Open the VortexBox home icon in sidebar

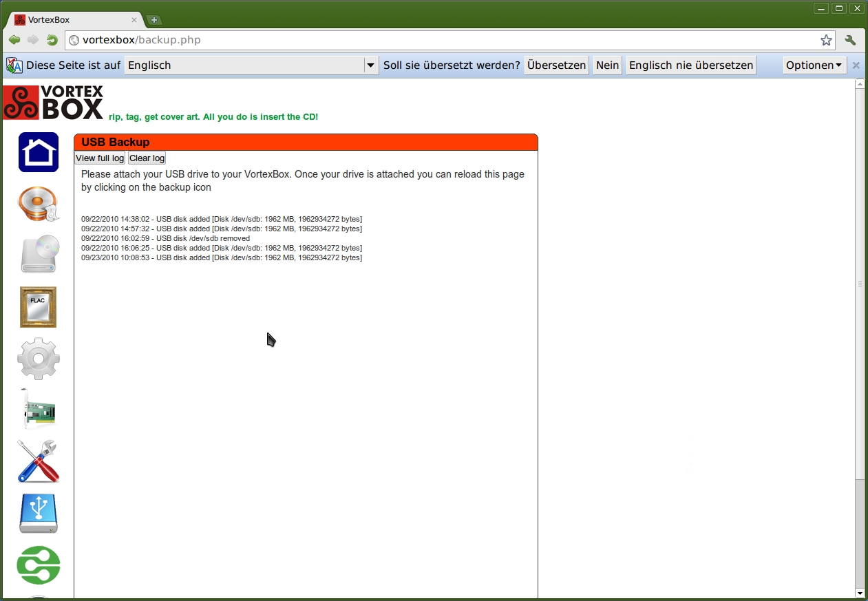pyautogui.click(x=39, y=152)
